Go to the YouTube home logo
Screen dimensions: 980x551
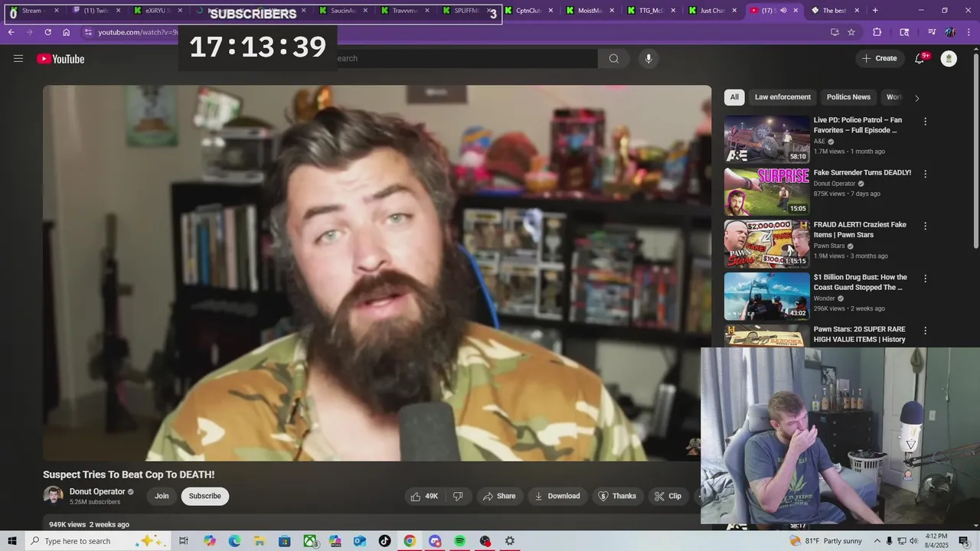[60, 59]
